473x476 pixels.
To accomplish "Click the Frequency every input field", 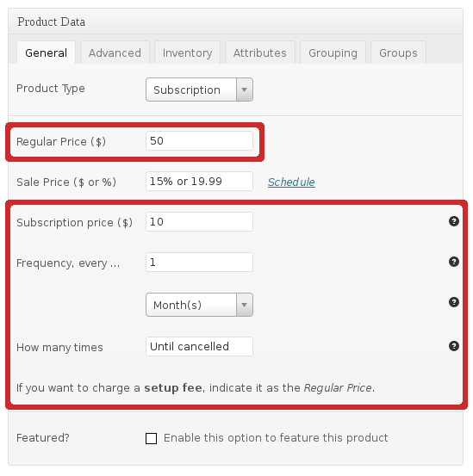I will [199, 262].
